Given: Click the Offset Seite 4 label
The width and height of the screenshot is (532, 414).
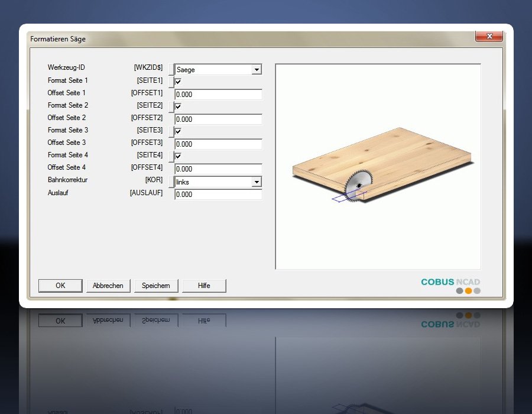Looking at the screenshot, I should click(67, 167).
